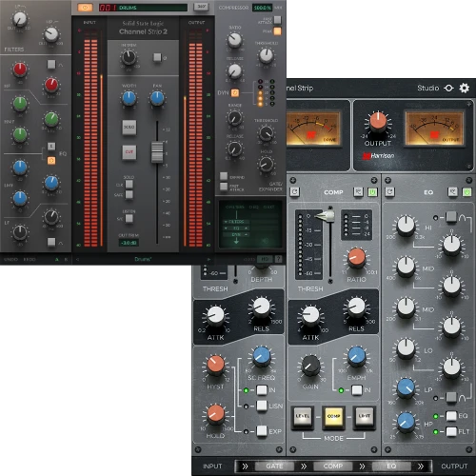476x476 pixels.
Task: Click EQ row in SSL routing display
Action: (x=236, y=228)
